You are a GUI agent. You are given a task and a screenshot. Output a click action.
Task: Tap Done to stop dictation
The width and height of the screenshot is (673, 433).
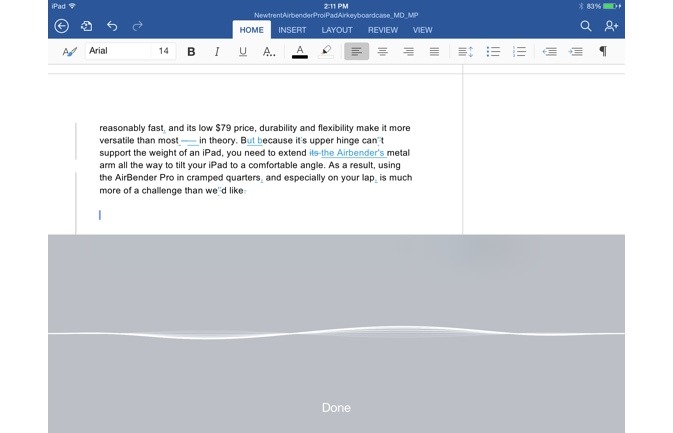tap(336, 408)
